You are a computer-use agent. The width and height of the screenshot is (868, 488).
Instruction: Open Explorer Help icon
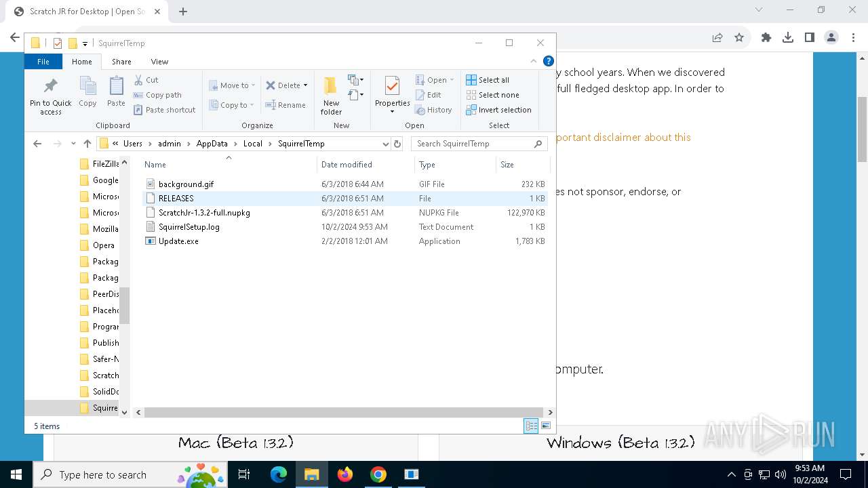549,61
